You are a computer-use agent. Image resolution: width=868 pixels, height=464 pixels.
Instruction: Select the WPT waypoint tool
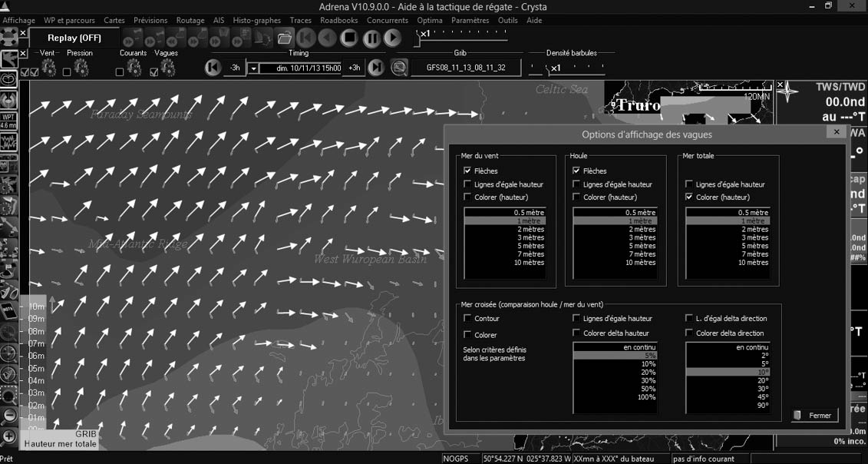click(8, 121)
